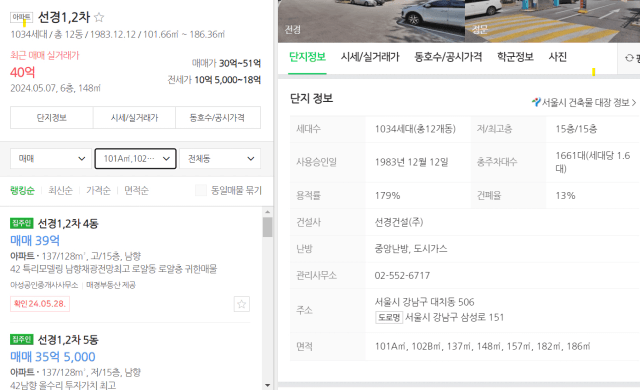Sort listings by 랭킹순
Viewport: 640px width, 390px height.
[22, 190]
